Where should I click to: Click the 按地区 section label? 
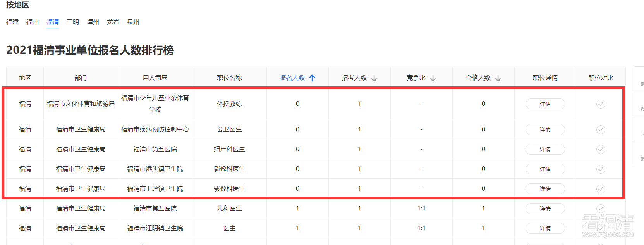pos(18,5)
